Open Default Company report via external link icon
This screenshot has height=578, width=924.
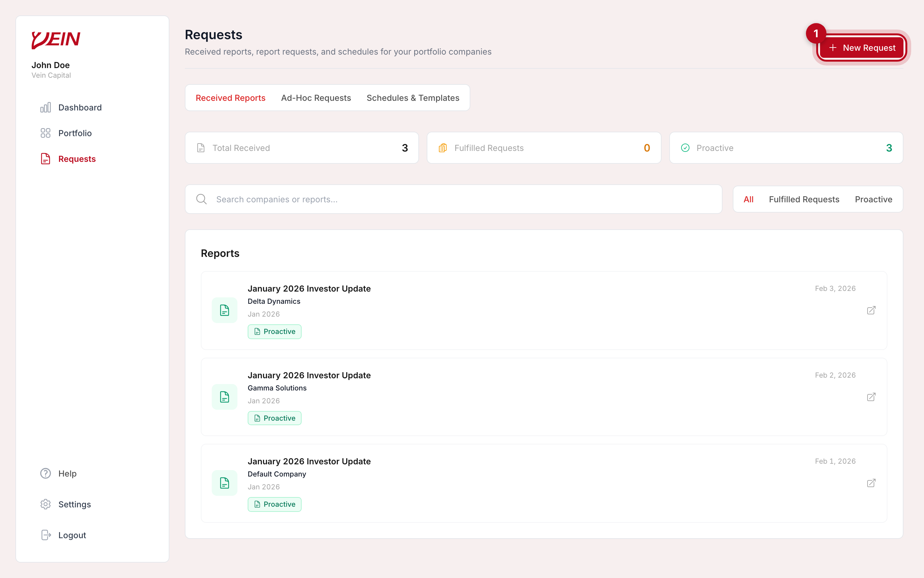coord(871,483)
